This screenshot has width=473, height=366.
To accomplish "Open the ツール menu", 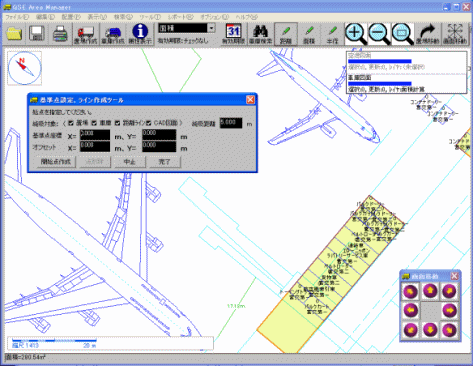I will pyautogui.click(x=150, y=17).
